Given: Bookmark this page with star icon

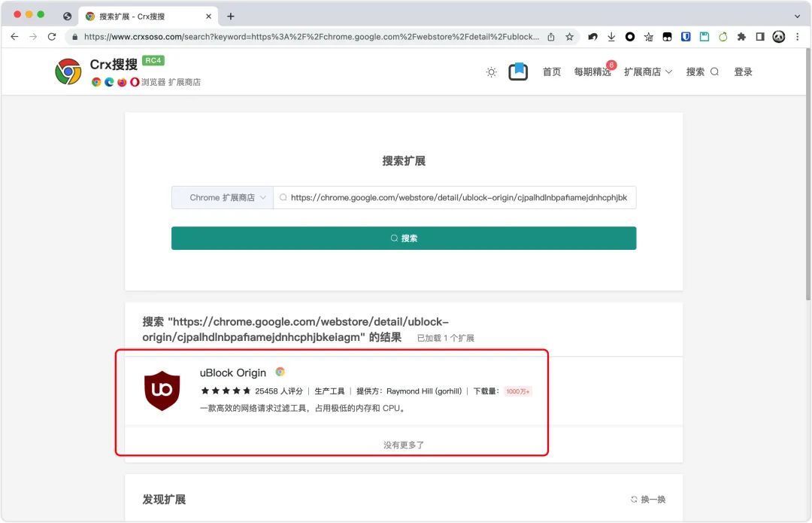Looking at the screenshot, I should (570, 37).
